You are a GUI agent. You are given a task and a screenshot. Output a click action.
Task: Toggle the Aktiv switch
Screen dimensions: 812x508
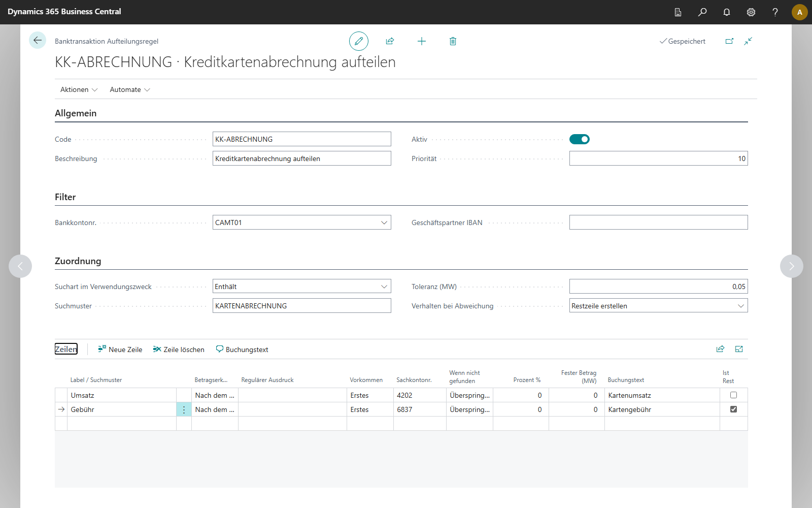(580, 139)
